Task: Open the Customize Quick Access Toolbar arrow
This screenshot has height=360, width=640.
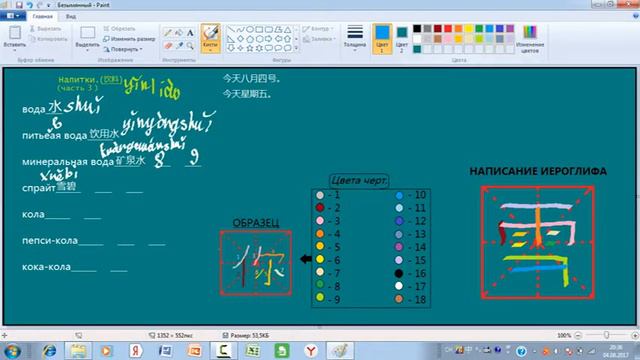Action: (x=49, y=5)
